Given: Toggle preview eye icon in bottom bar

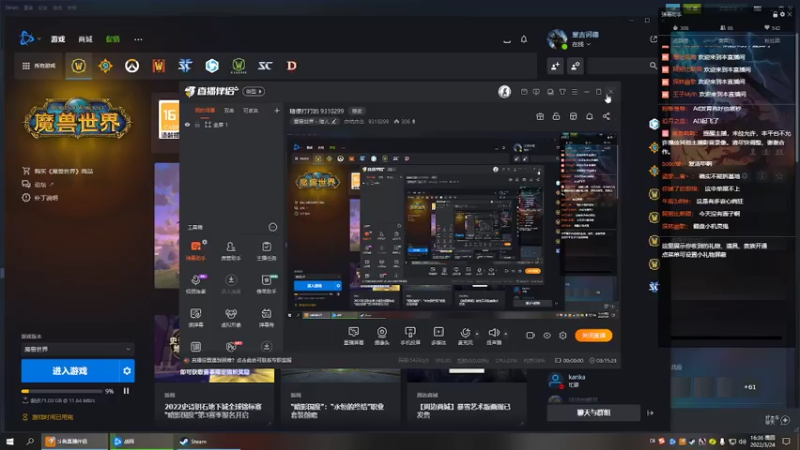Looking at the screenshot, I should tap(546, 335).
